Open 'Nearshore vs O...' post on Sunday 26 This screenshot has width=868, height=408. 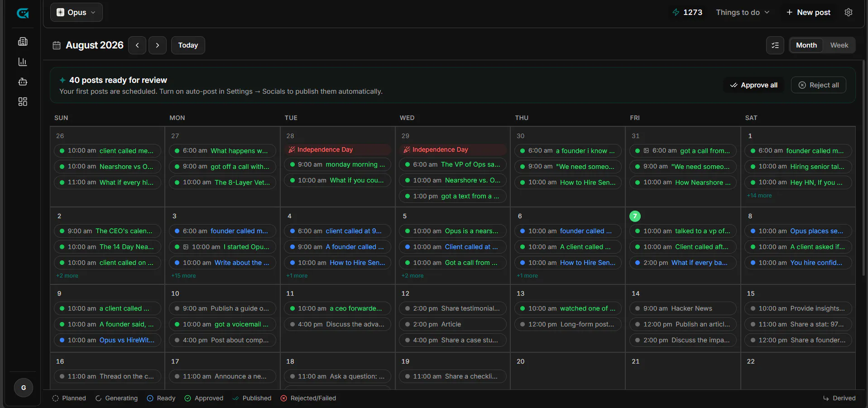pos(107,167)
